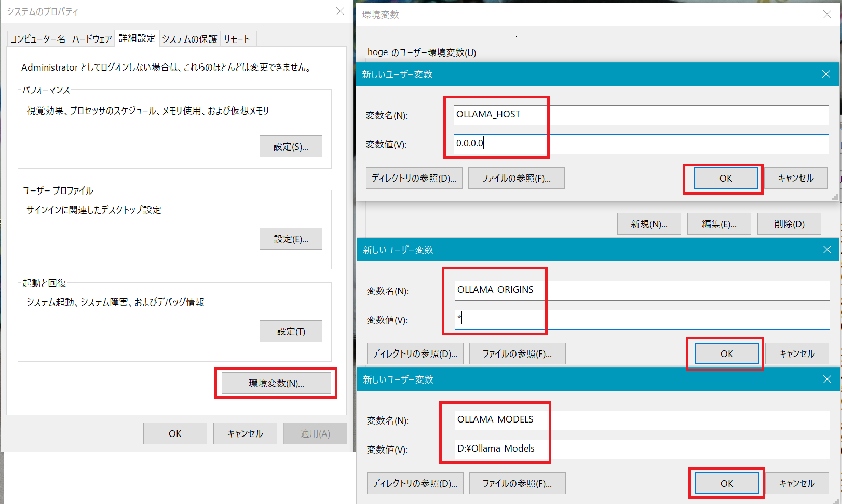This screenshot has height=504, width=842.
Task: Confirm OLLAMA_MODELS dialog with OK
Action: 727,483
